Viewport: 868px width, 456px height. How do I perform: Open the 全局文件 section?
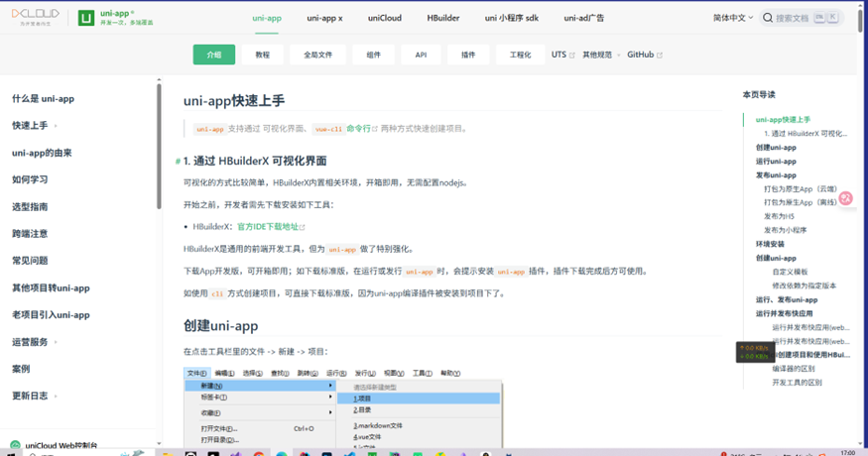tap(317, 55)
